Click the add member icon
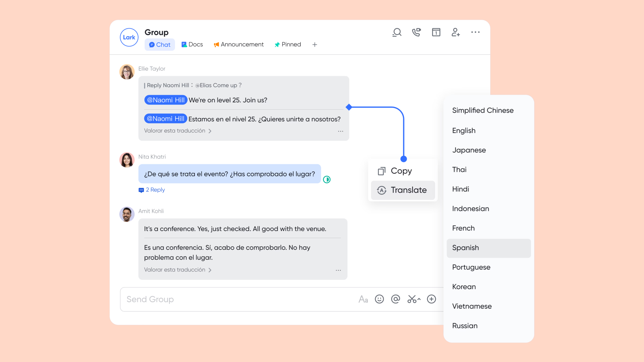Viewport: 644px width, 362px height. point(455,32)
